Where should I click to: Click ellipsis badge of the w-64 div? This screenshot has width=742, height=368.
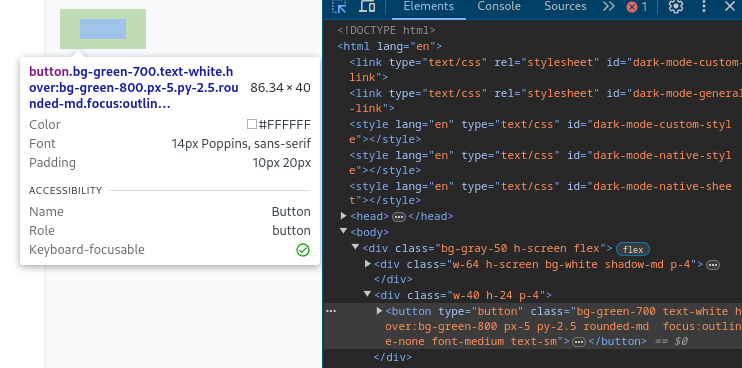[x=713, y=265]
